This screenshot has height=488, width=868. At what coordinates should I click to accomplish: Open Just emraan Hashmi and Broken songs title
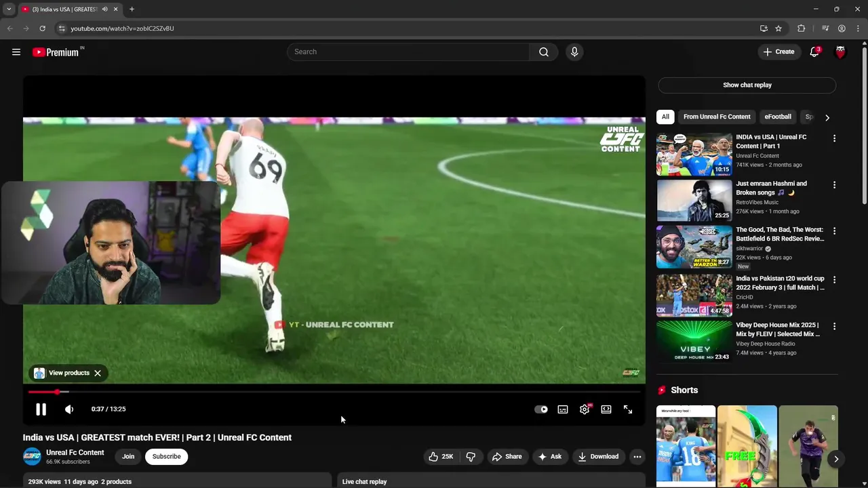772,188
